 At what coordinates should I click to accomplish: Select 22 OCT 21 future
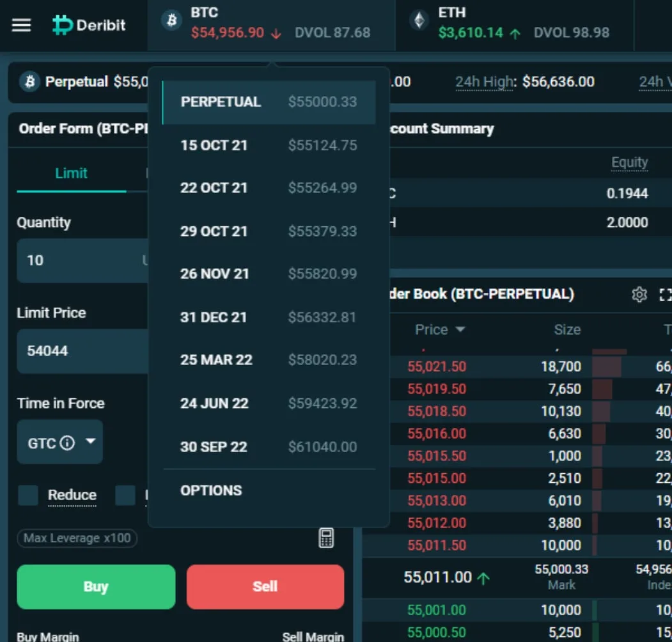(x=269, y=188)
